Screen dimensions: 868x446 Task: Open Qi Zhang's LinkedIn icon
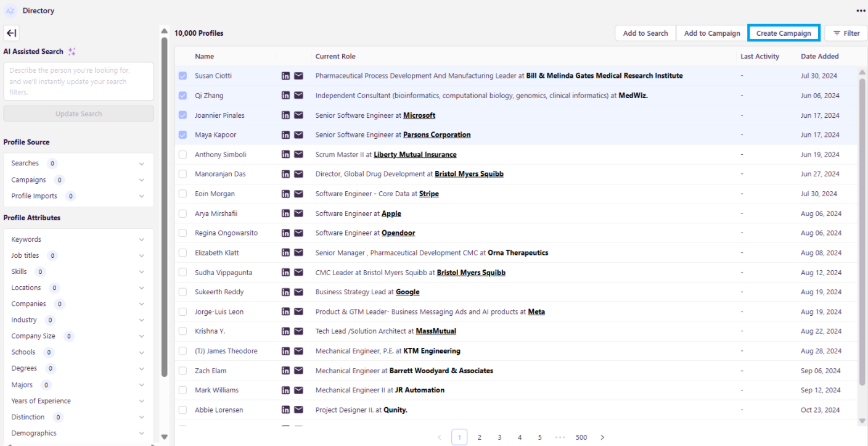pos(285,96)
